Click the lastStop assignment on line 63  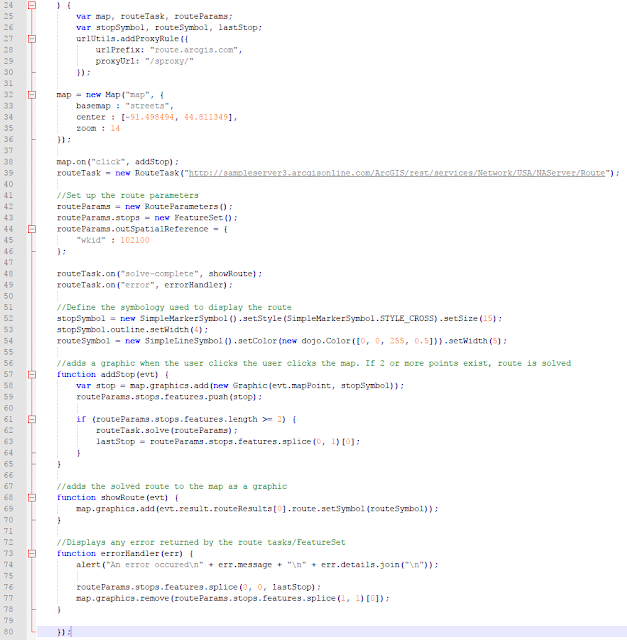[x=228, y=442]
